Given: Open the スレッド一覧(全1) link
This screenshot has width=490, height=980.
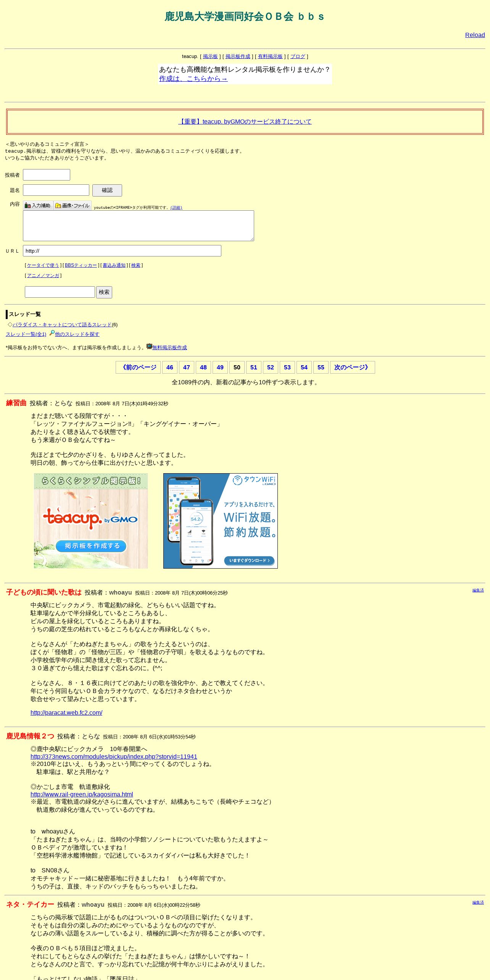Looking at the screenshot, I should pos(26,334).
